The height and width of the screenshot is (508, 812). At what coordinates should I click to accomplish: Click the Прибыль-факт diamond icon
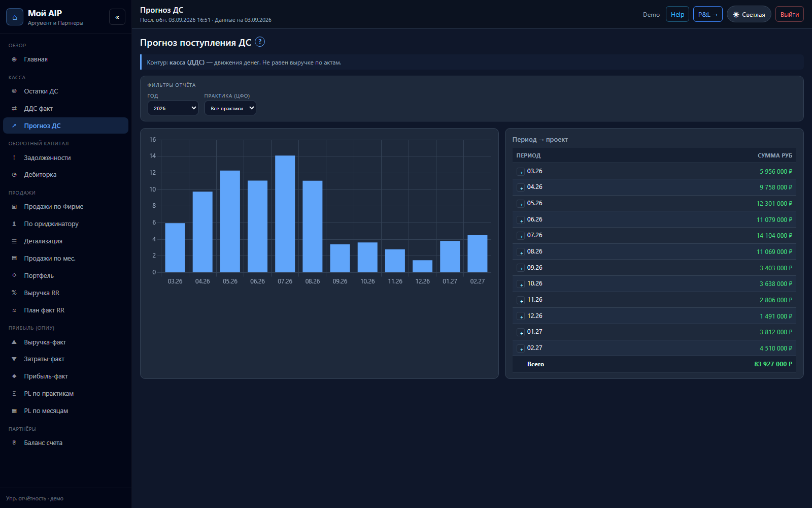(14, 376)
